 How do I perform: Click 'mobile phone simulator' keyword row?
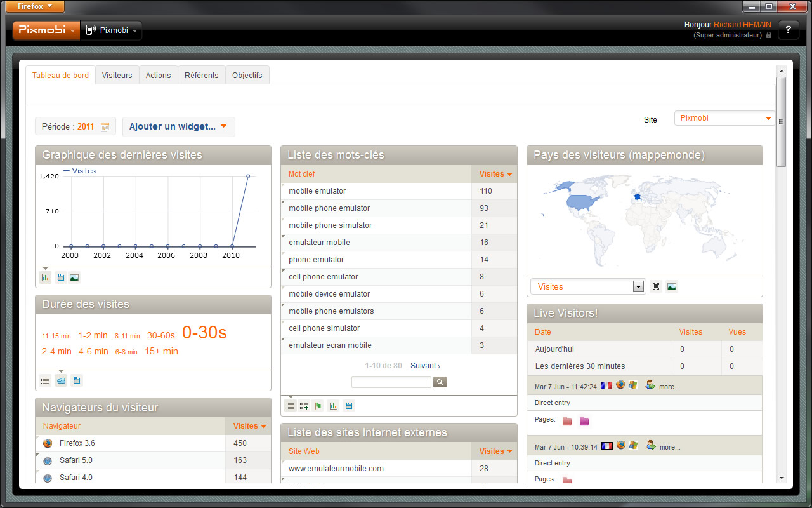399,225
